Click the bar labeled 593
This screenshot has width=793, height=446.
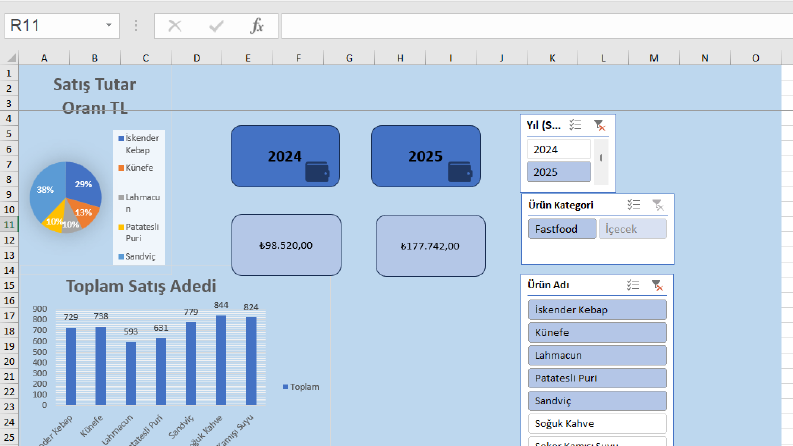tap(131, 373)
